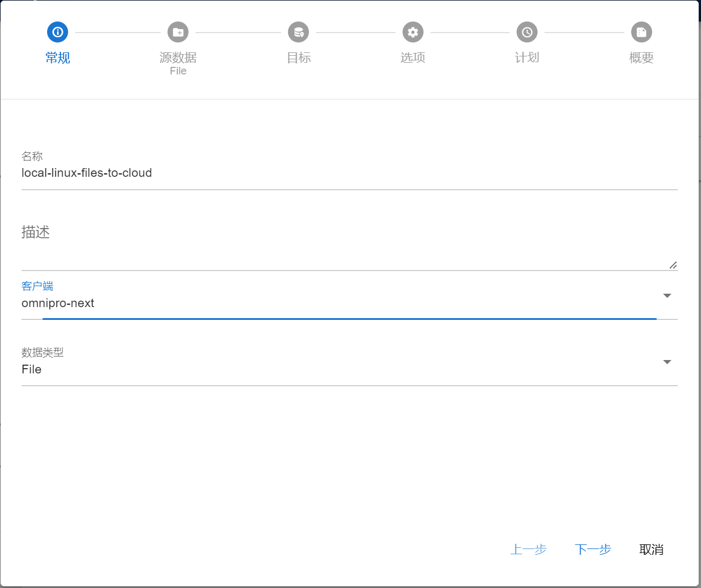Image resolution: width=701 pixels, height=588 pixels.
Task: Proceed with the 下一步 button
Action: 593,550
